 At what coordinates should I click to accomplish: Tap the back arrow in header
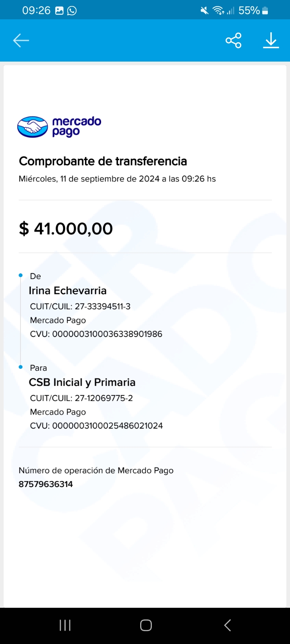click(x=21, y=40)
